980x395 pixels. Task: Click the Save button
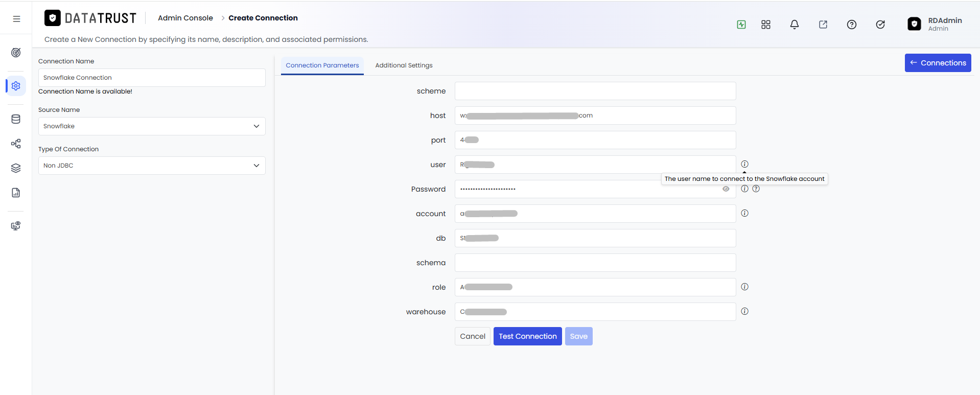click(579, 336)
